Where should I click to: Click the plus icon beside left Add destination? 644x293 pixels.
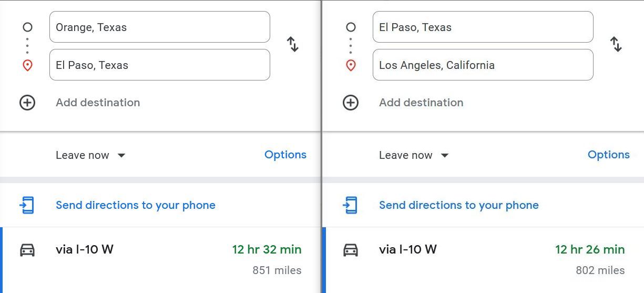coord(27,103)
